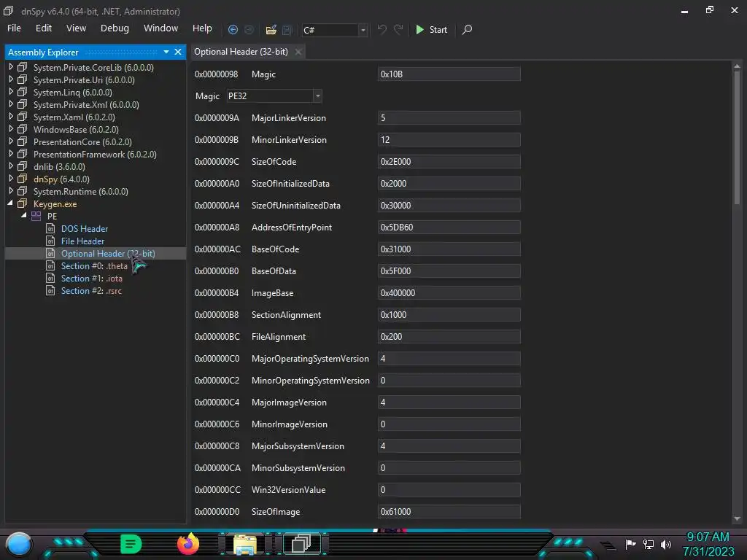Click the Action Center flag tray icon

[631, 544]
